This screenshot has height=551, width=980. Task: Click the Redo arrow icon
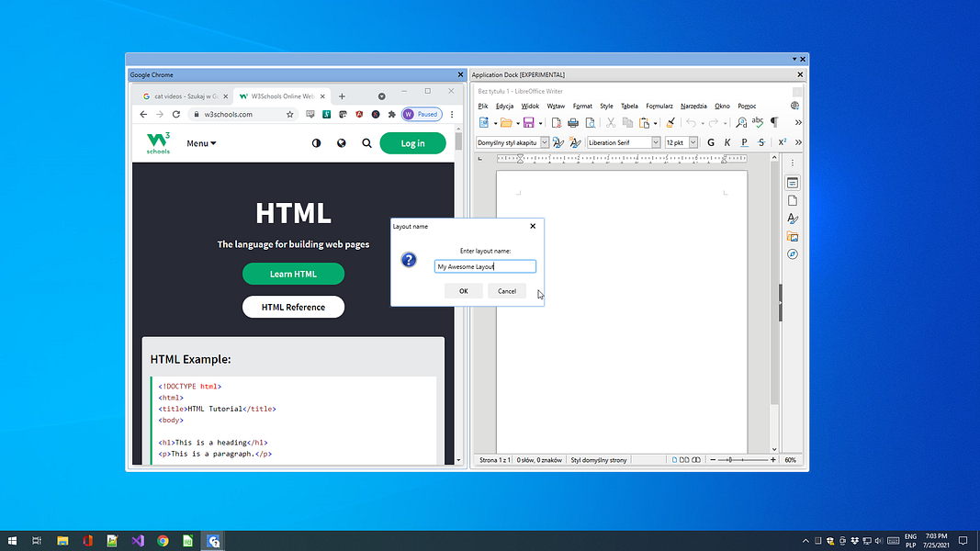[x=713, y=122]
